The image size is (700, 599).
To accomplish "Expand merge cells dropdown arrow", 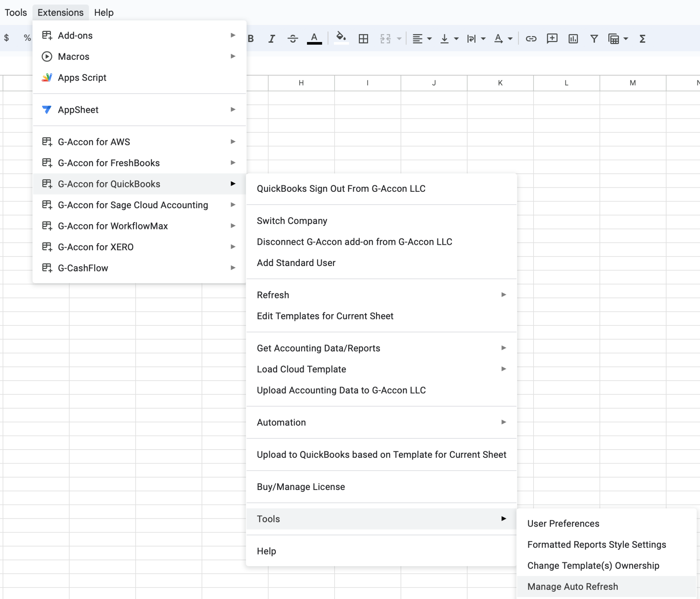I will click(399, 39).
